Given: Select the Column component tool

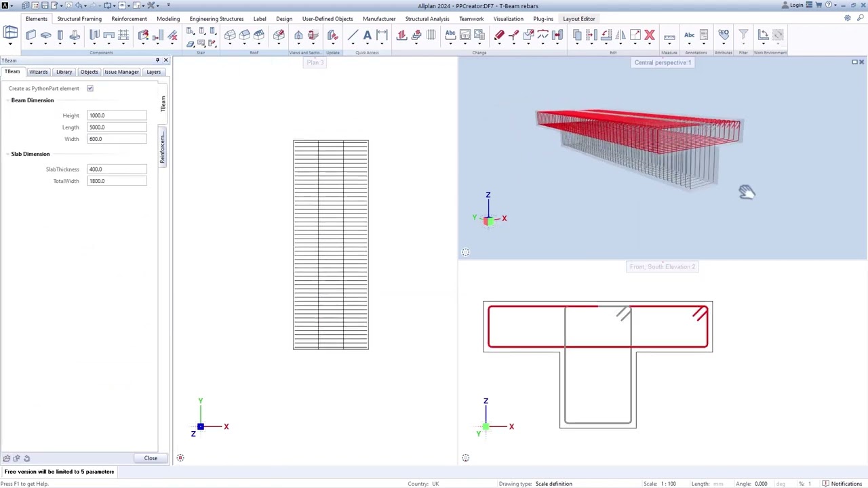Looking at the screenshot, I should [x=60, y=35].
